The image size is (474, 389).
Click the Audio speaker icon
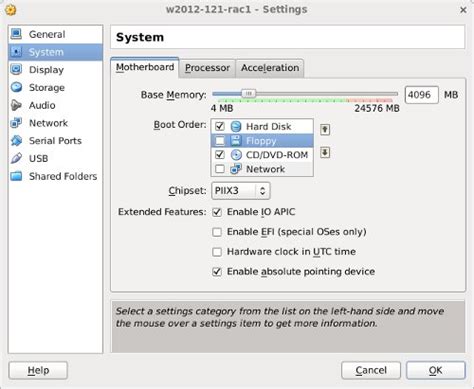pos(16,105)
